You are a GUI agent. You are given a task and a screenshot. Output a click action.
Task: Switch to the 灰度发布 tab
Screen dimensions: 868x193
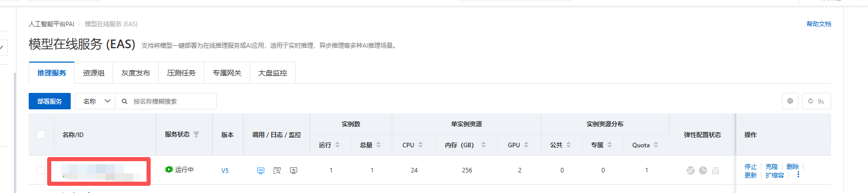tap(136, 73)
